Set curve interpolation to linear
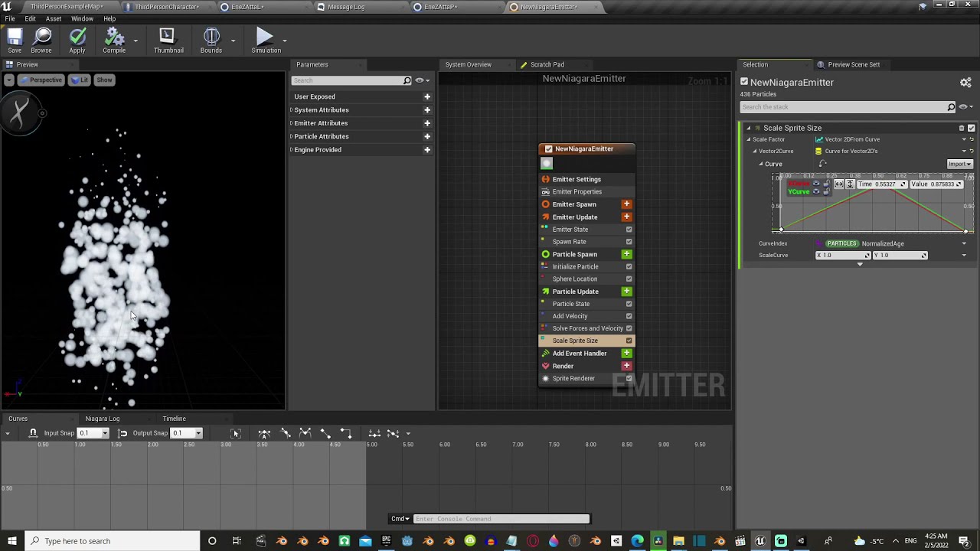980x551 pixels. 325,433
